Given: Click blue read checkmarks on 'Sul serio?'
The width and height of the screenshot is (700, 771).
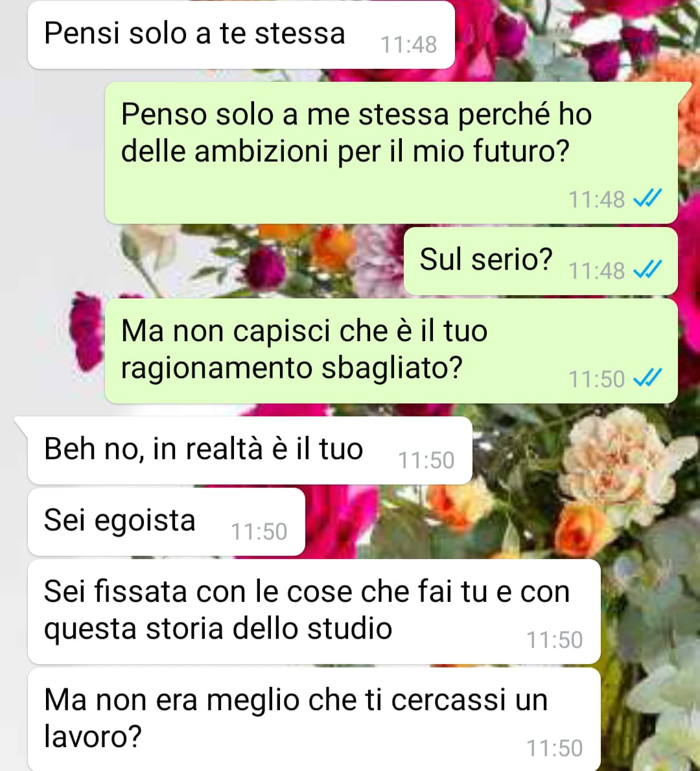Looking at the screenshot, I should pos(647,270).
